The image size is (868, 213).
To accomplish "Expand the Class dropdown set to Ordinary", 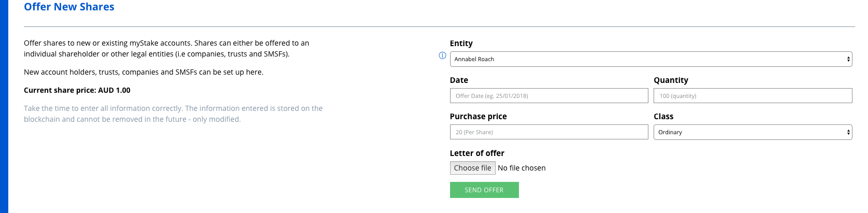I will pos(753,132).
